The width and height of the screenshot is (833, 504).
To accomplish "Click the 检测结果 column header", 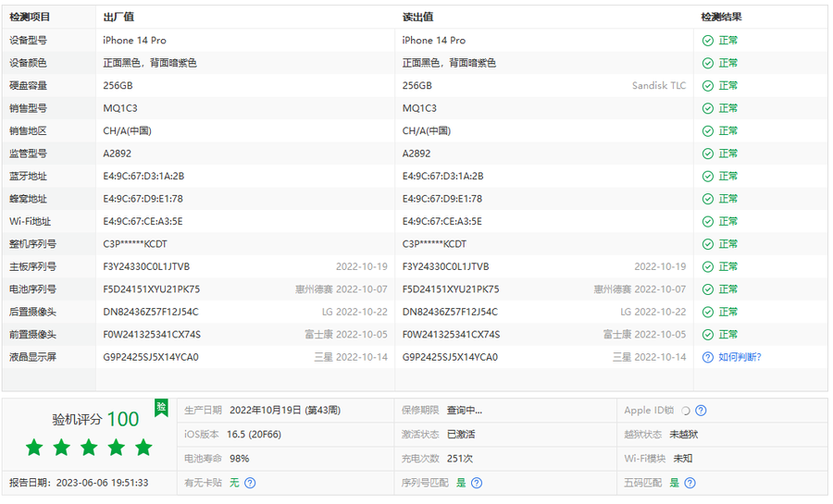I will (721, 17).
